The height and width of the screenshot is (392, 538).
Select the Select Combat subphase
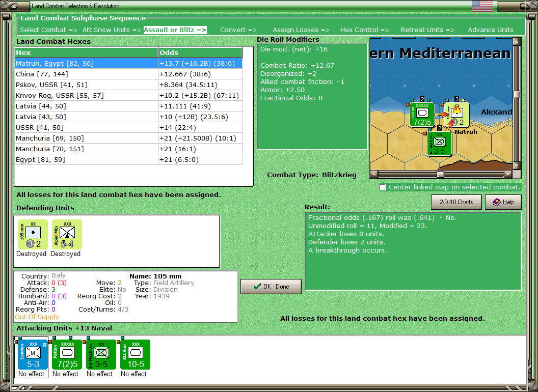[48, 30]
